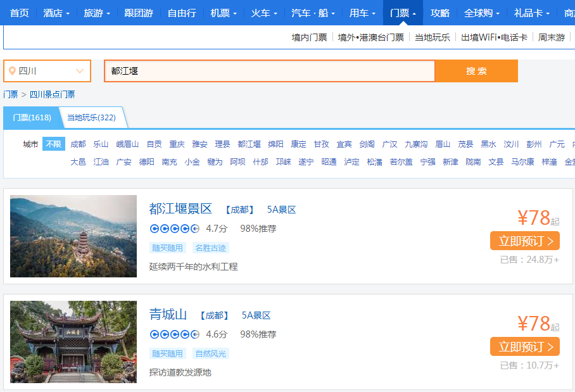Open the province selector showing 四川

(x=47, y=70)
